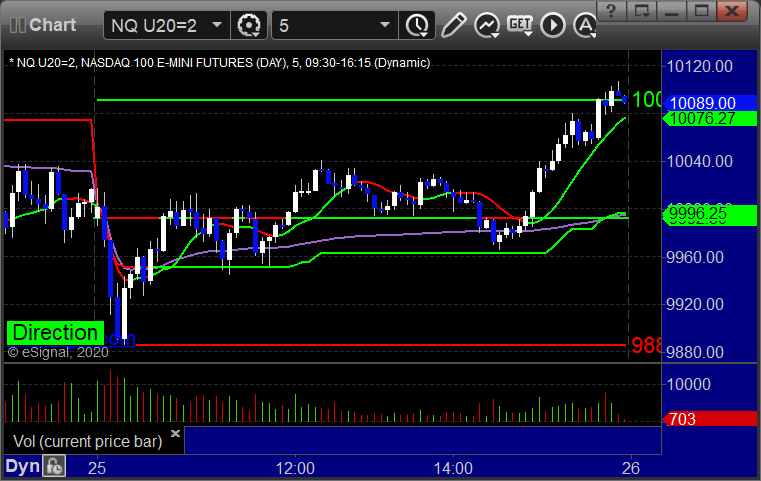Screen dimensions: 761x481
Task: Click the Dyn time scale button
Action: coord(22,466)
